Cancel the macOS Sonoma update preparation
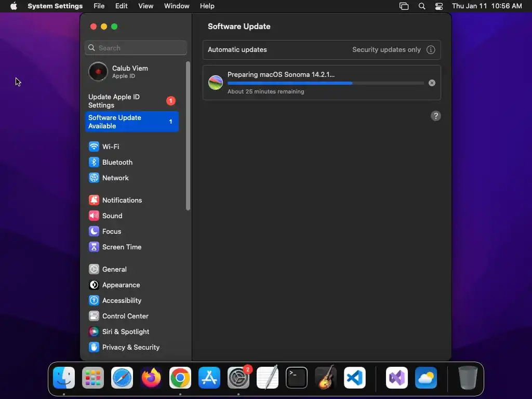Image resolution: width=532 pixels, height=399 pixels. (432, 83)
